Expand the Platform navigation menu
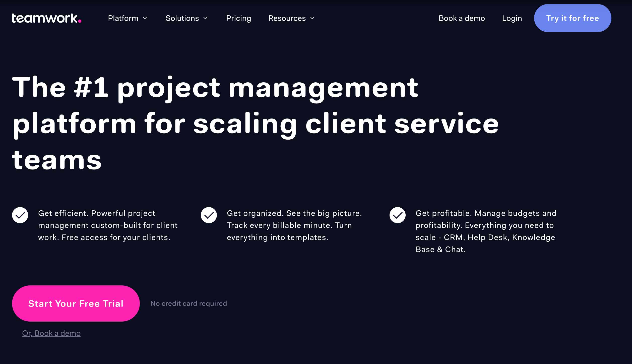This screenshot has width=632, height=364. point(128,18)
